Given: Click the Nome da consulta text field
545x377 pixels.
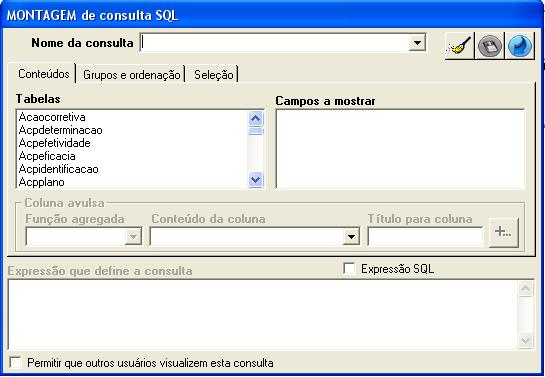Looking at the screenshot, I should click(275, 43).
